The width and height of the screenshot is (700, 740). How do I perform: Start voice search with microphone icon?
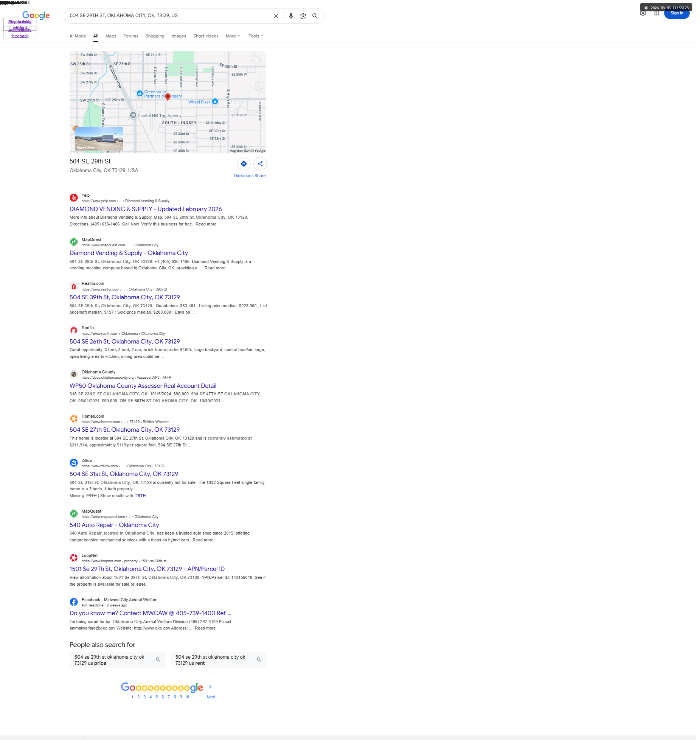[x=291, y=16]
